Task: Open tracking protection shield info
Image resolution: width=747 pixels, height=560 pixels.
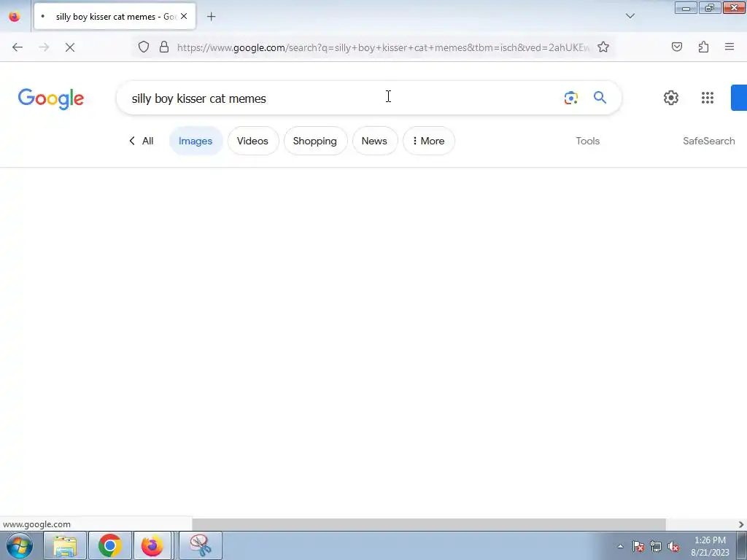Action: 144,47
